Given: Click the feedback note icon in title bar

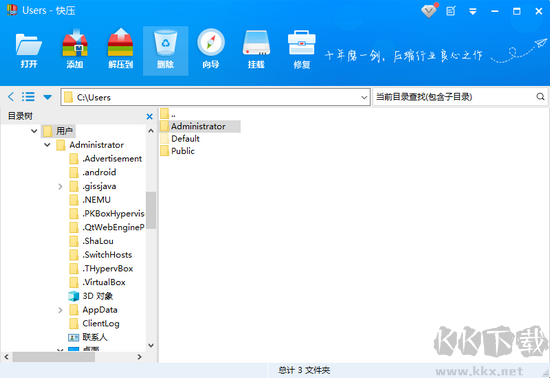Looking at the screenshot, I should pos(451,11).
